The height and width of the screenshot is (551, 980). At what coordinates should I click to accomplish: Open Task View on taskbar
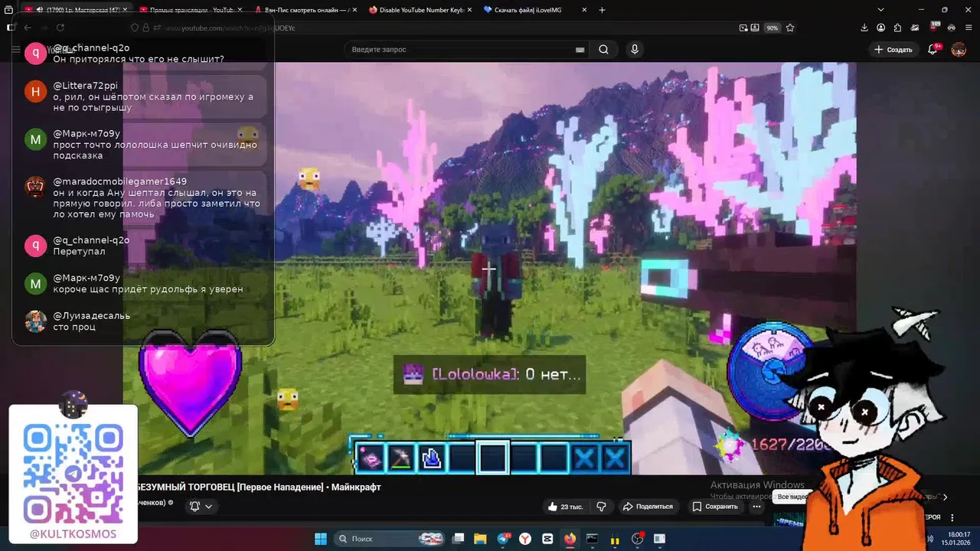[458, 539]
